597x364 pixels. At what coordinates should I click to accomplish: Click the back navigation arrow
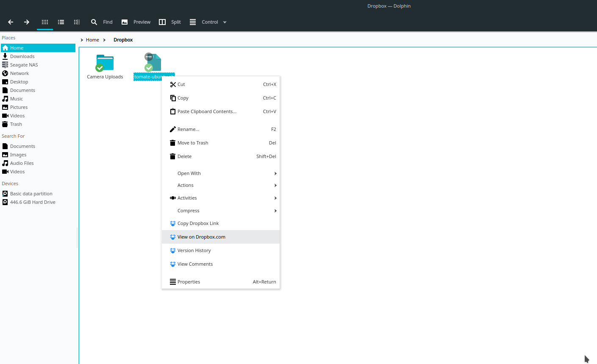(10, 22)
